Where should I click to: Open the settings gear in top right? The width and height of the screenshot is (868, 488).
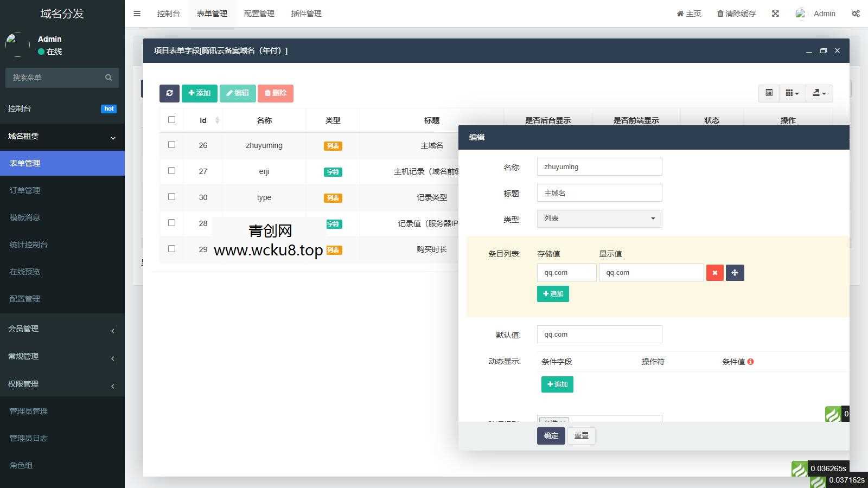[x=856, y=13]
